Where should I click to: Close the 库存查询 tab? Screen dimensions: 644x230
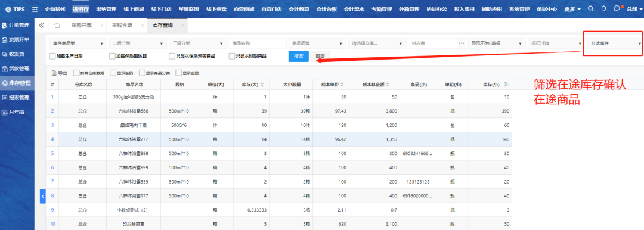183,26
